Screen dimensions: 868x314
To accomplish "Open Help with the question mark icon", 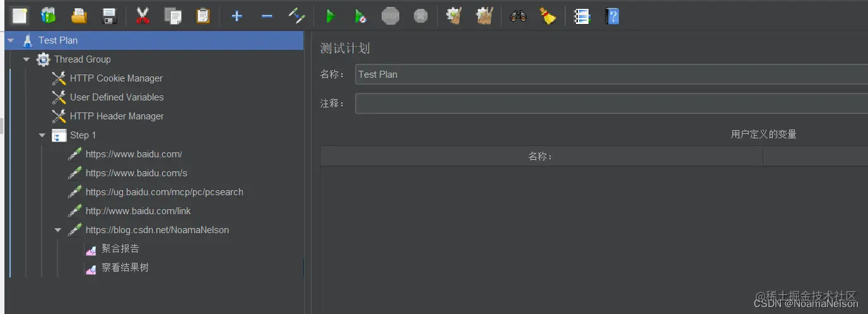I will pyautogui.click(x=612, y=16).
